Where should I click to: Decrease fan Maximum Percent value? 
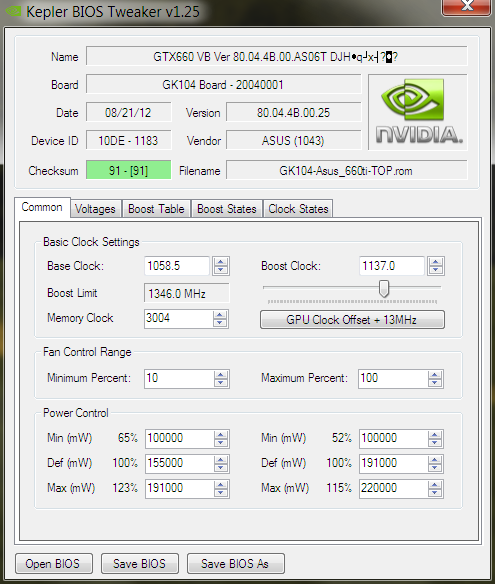(x=435, y=383)
